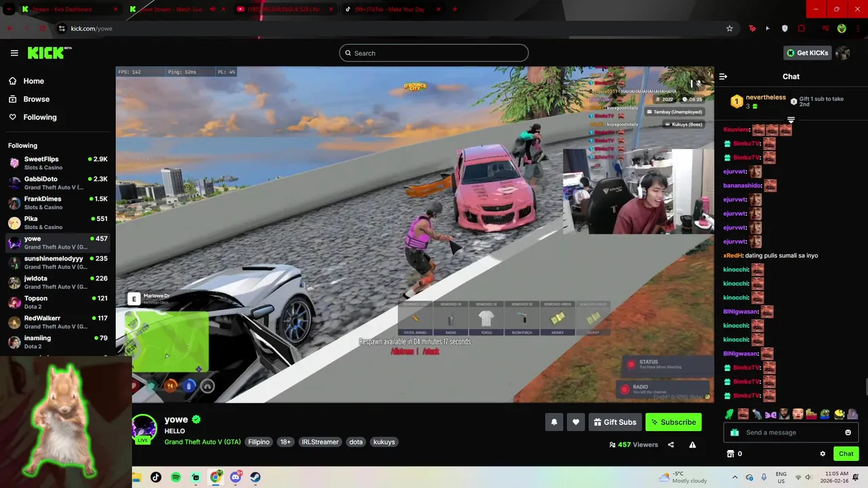
Task: Click the gift icon in message box
Action: coord(734,432)
